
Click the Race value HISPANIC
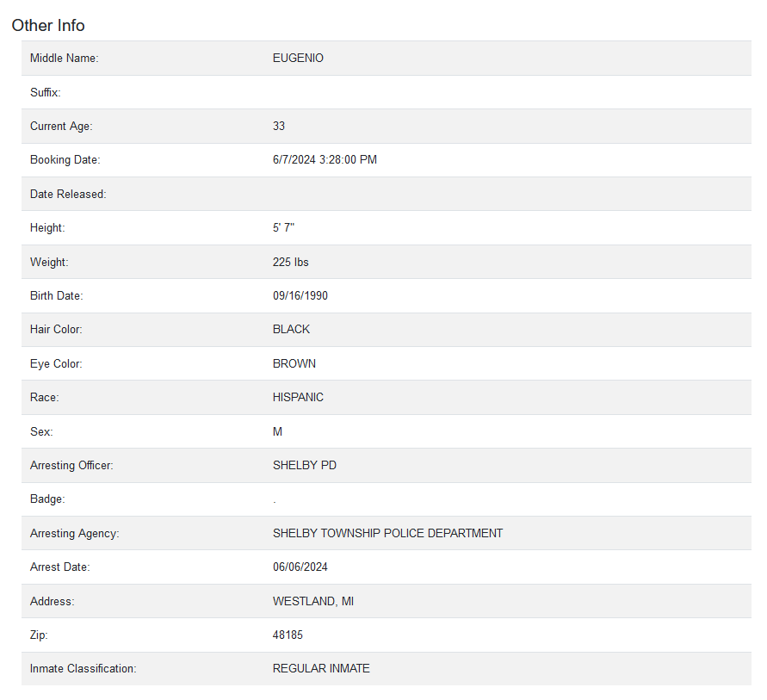click(298, 398)
